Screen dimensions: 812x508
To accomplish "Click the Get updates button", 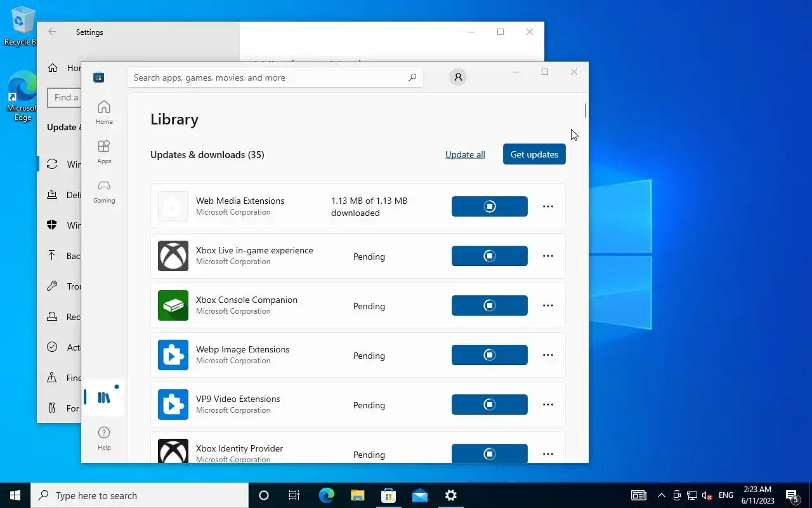I will [x=534, y=154].
